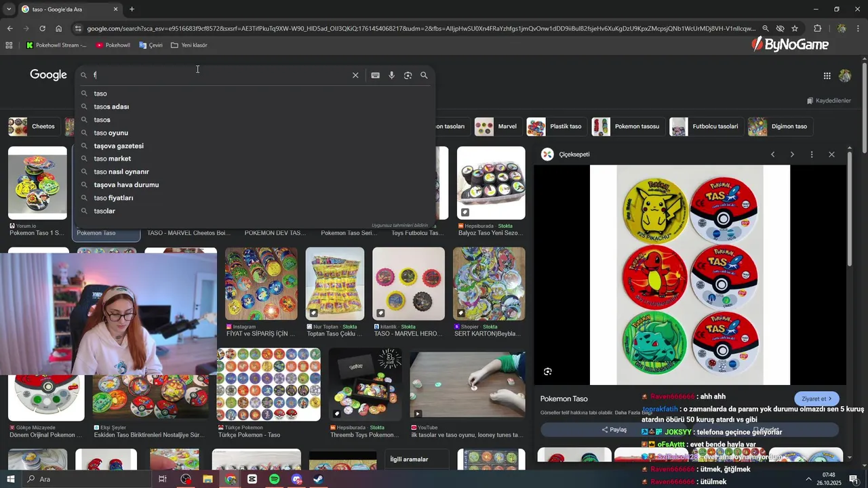Open the three-dot menu in the image preview
The image size is (868, 488).
(x=812, y=155)
